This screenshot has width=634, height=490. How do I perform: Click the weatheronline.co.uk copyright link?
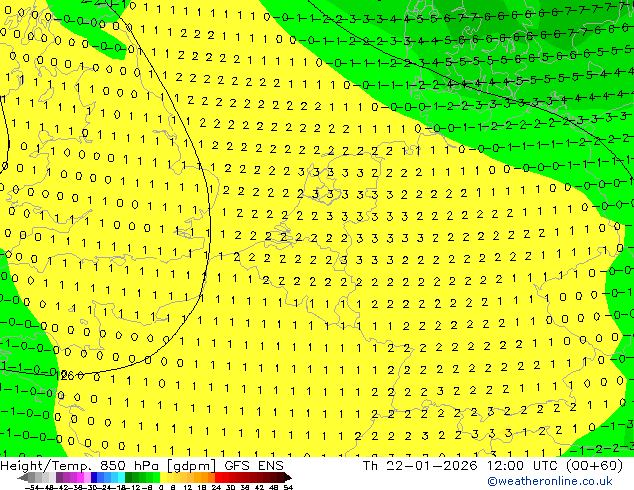[550, 481]
